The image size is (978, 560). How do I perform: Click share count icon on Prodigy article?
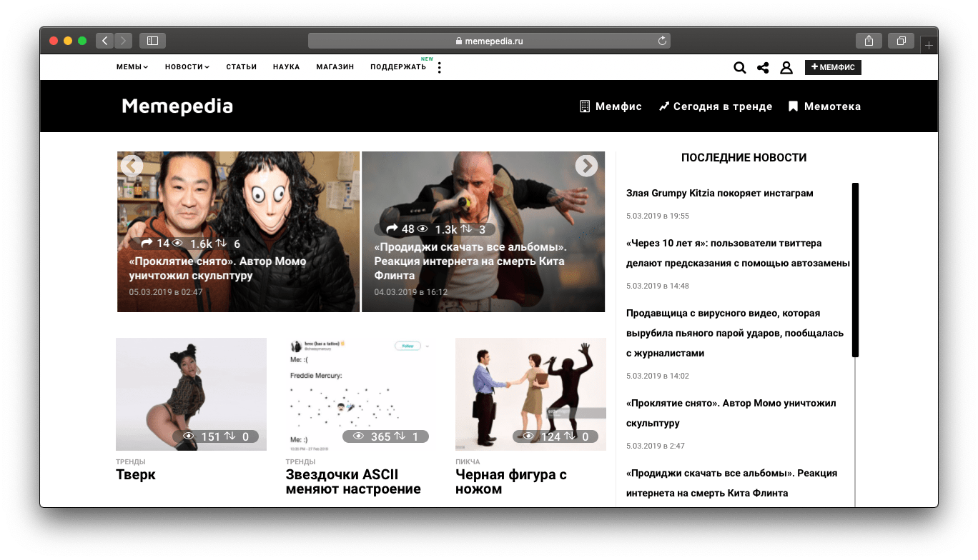(x=392, y=229)
